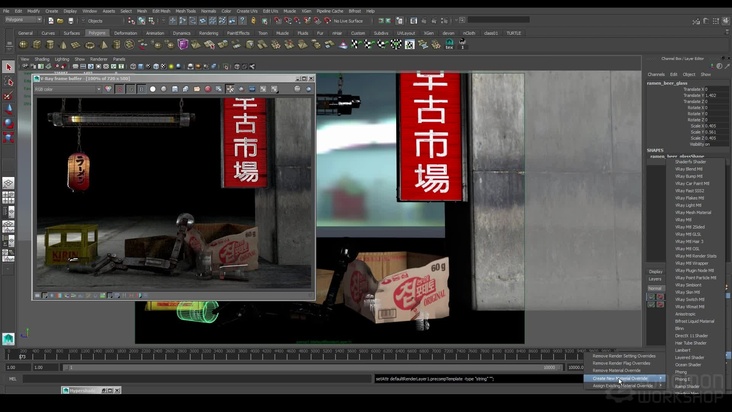Viewport: 732px width, 412px height.
Task: Click the Hypershade minimized window tab
Action: coord(91,390)
